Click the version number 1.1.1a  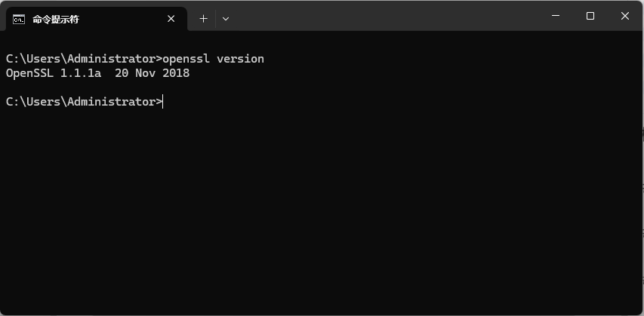pos(81,73)
